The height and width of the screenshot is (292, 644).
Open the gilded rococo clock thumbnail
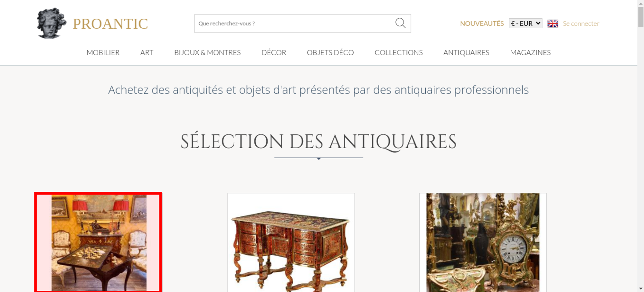(483, 242)
